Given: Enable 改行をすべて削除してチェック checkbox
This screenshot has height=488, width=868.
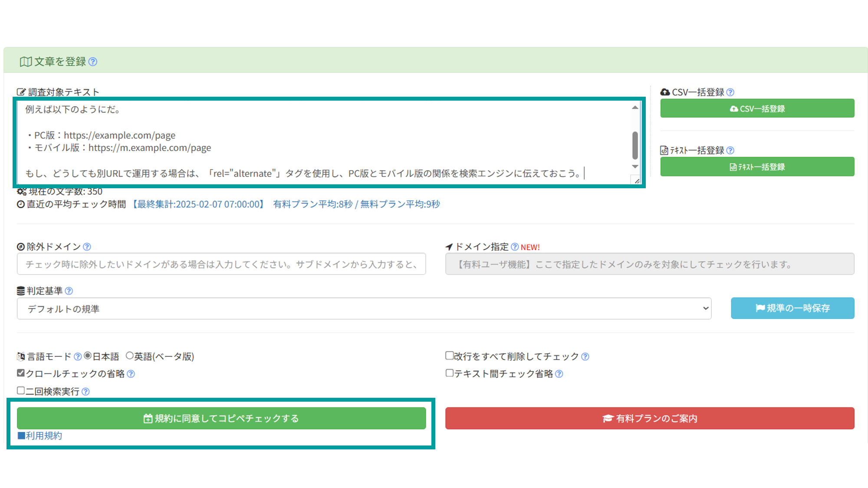Looking at the screenshot, I should [x=450, y=356].
